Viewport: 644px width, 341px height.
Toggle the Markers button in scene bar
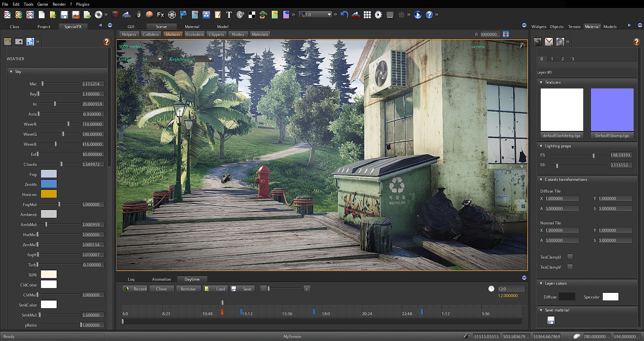pyautogui.click(x=172, y=34)
